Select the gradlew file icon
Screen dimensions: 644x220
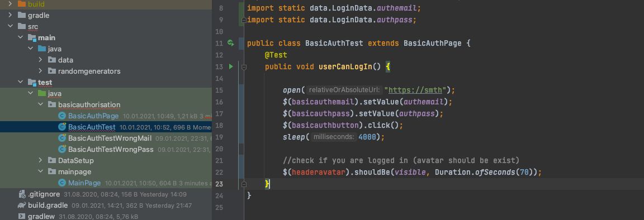pyautogui.click(x=22, y=216)
